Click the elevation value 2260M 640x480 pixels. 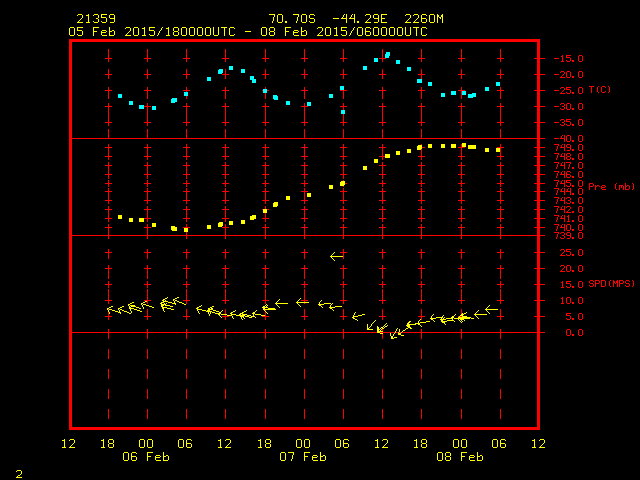pos(424,19)
